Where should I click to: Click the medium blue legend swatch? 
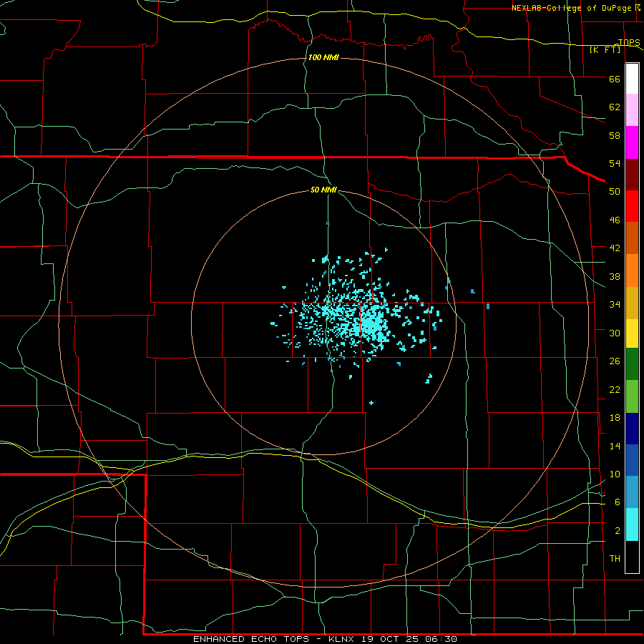pos(632,460)
